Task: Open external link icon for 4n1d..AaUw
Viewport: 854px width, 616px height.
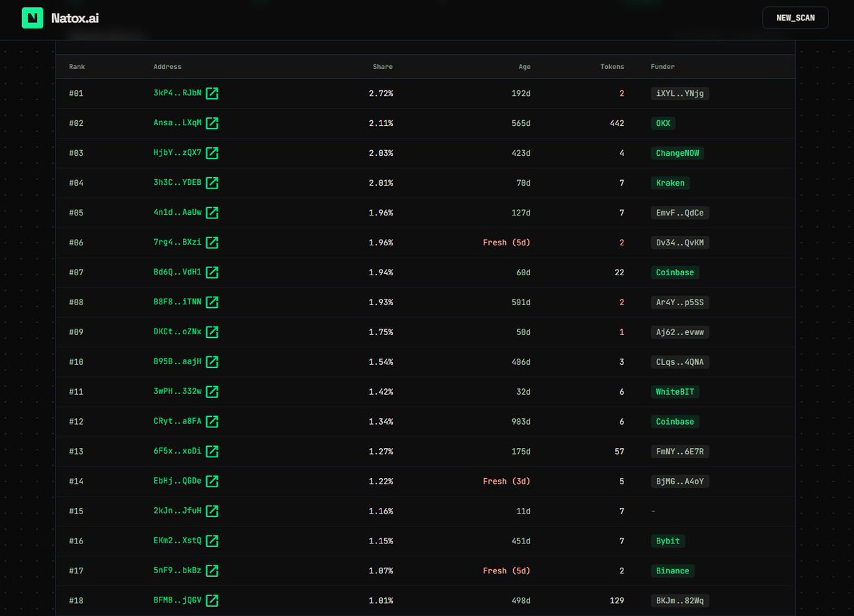Action: click(x=212, y=213)
